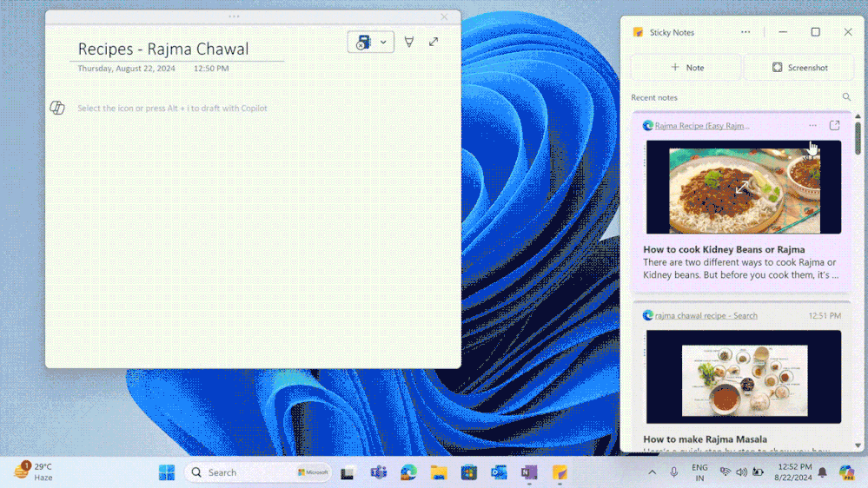Image resolution: width=868 pixels, height=488 pixels.
Task: Expand the Quick Note to full view
Action: tap(434, 42)
